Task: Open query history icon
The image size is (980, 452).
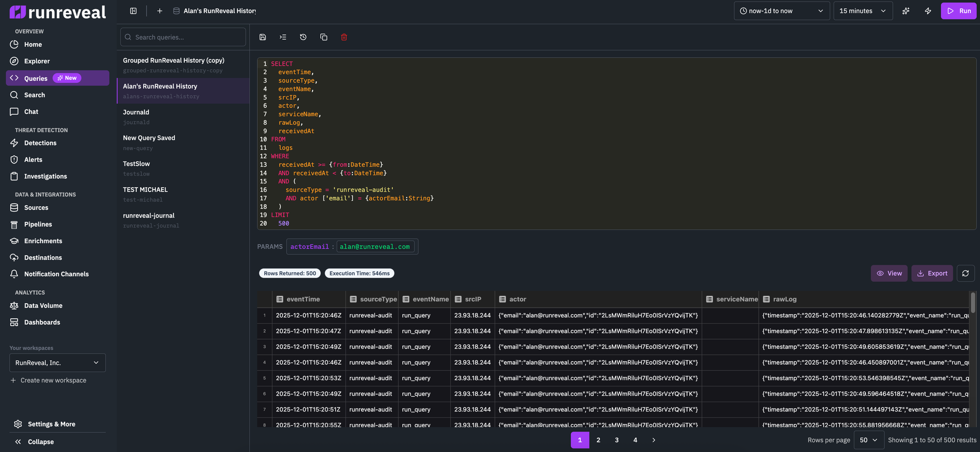Action: click(x=303, y=37)
